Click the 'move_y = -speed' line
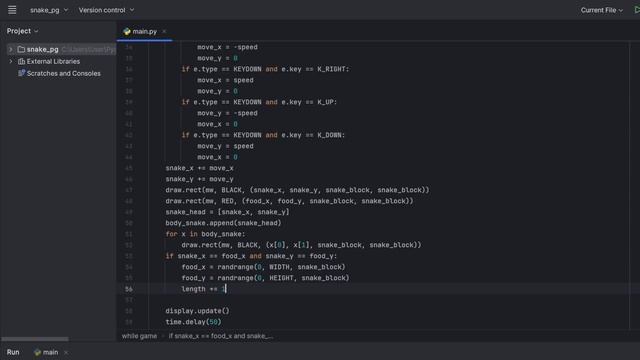Screen dimensions: 640x360 click(227, 113)
